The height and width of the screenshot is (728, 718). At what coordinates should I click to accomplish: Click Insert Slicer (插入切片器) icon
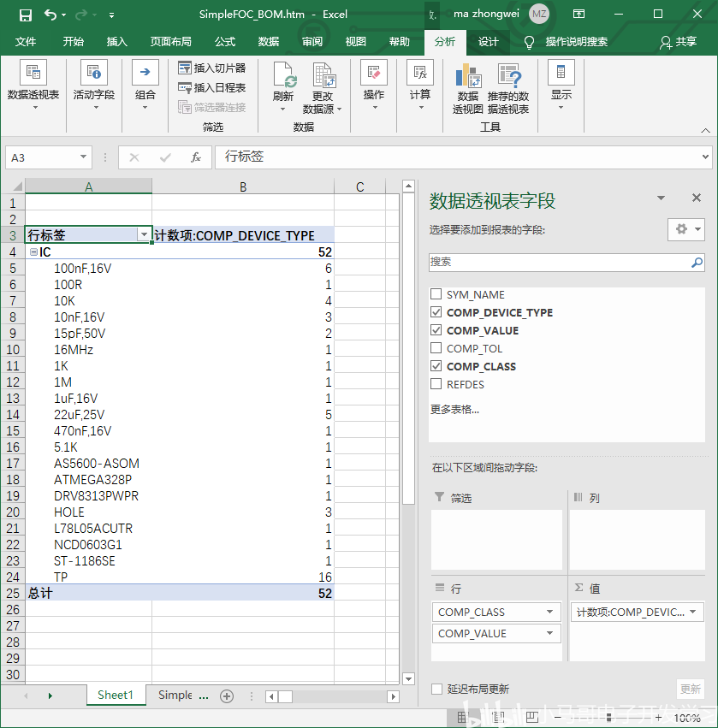(185, 68)
